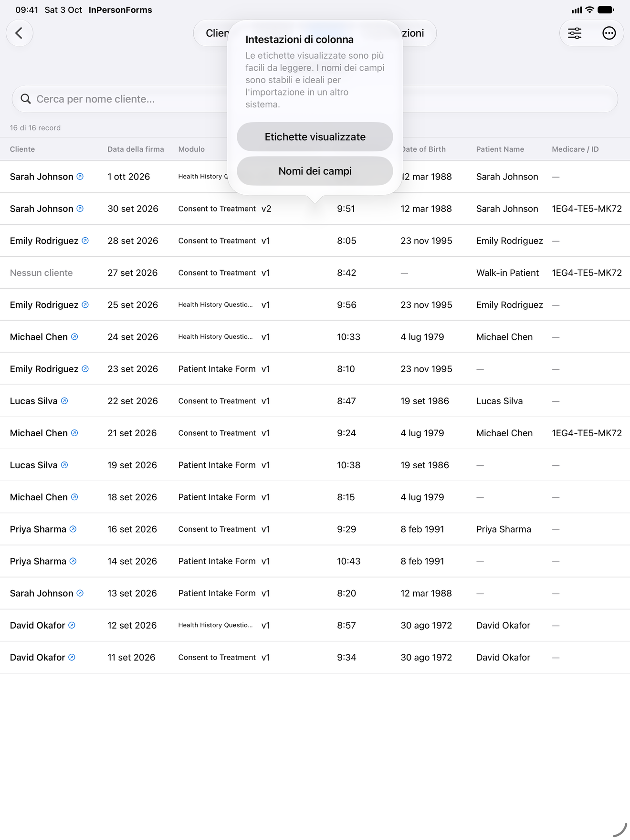This screenshot has height=840, width=630.
Task: Open Lucas Silva link icon, 22 set 2026 row
Action: click(64, 401)
